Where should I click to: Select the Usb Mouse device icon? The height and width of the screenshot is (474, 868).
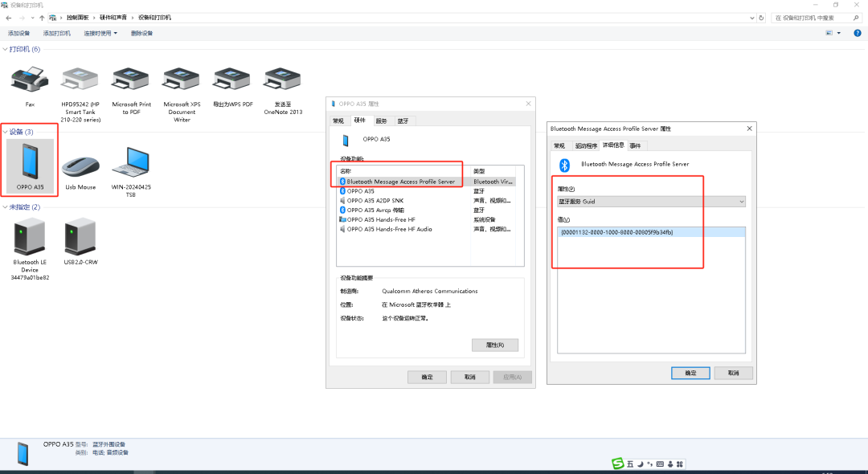(80, 167)
